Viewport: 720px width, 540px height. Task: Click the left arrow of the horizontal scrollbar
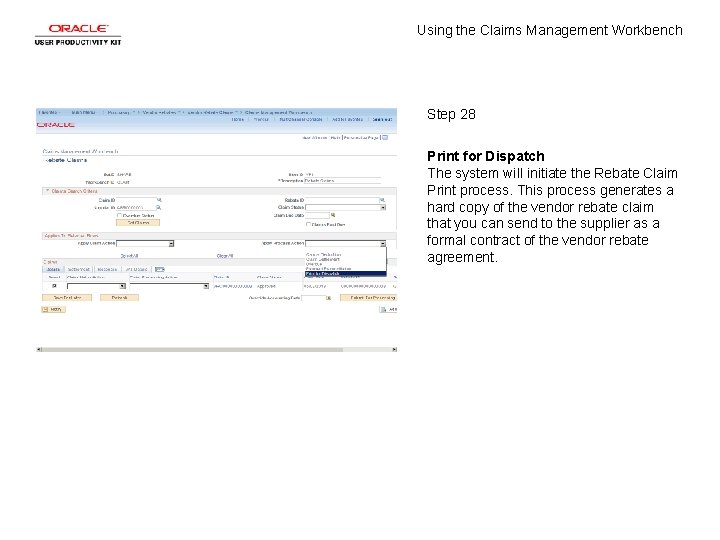(39, 349)
